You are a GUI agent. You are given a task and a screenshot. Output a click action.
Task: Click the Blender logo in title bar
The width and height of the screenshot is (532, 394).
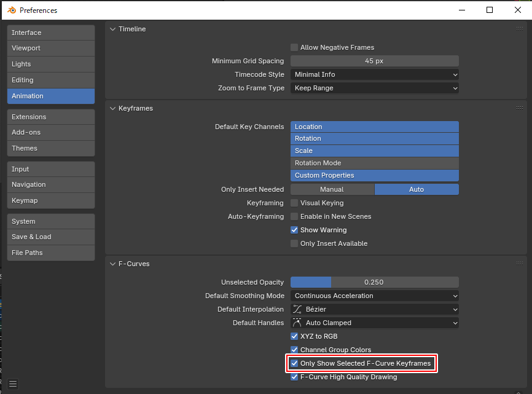coord(10,10)
